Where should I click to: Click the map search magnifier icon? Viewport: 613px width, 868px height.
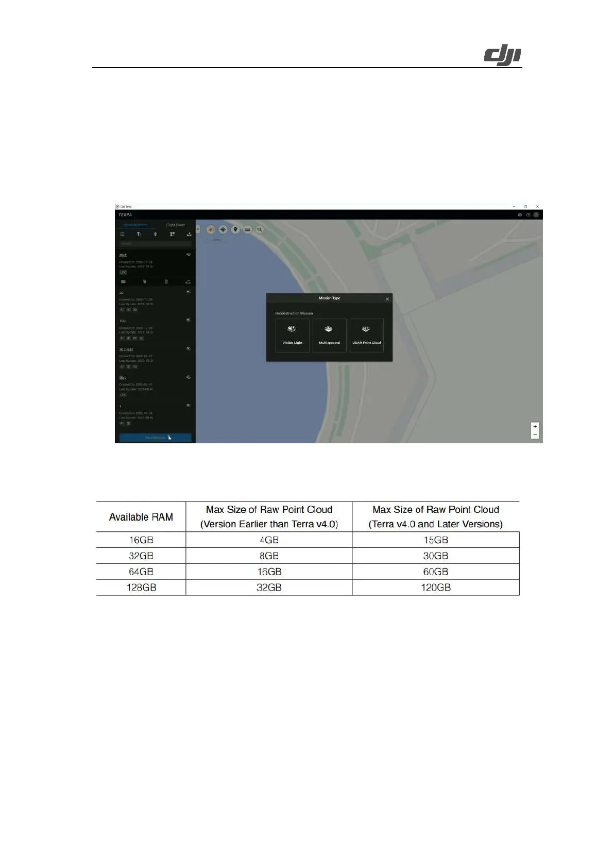point(260,229)
